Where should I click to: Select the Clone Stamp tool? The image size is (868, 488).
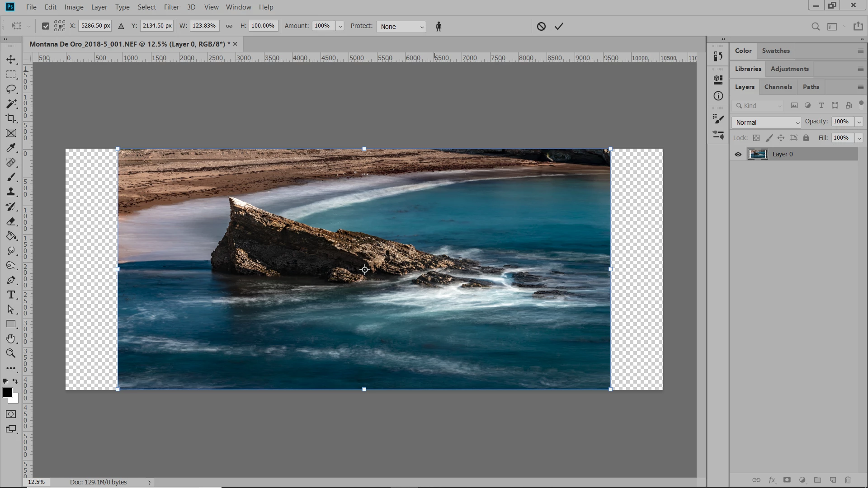tap(11, 192)
